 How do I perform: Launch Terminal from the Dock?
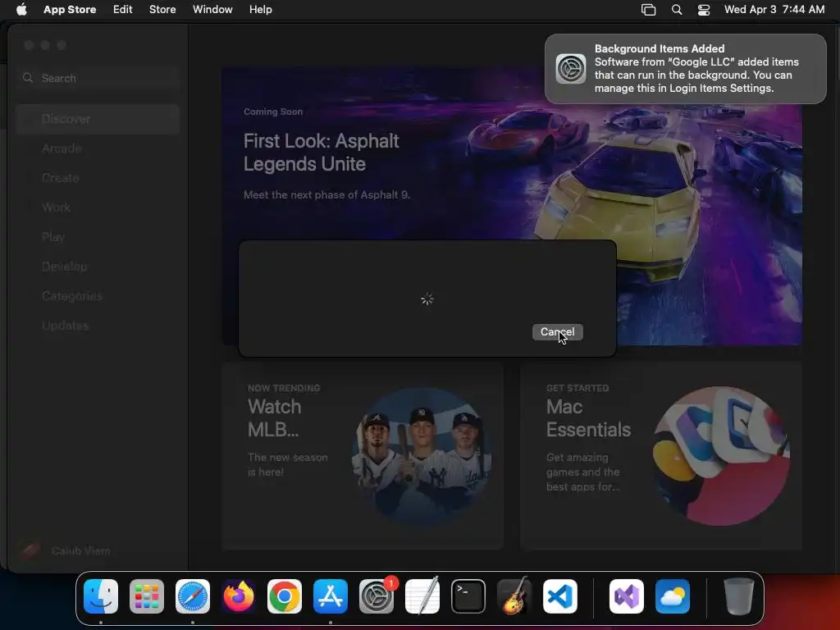468,596
